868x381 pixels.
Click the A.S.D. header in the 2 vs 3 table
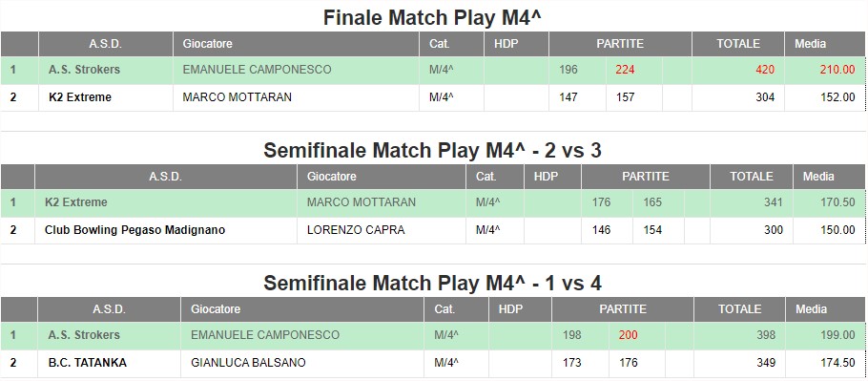click(166, 177)
